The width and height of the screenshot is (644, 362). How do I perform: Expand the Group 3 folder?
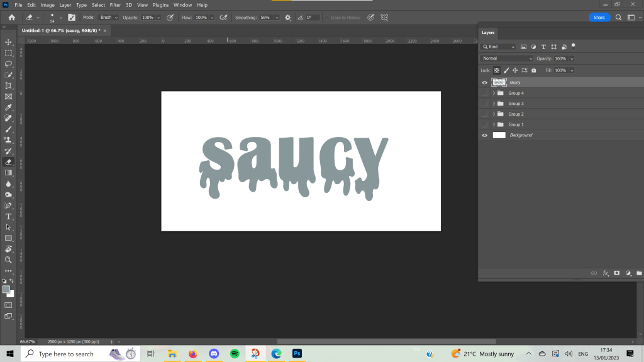point(494,104)
